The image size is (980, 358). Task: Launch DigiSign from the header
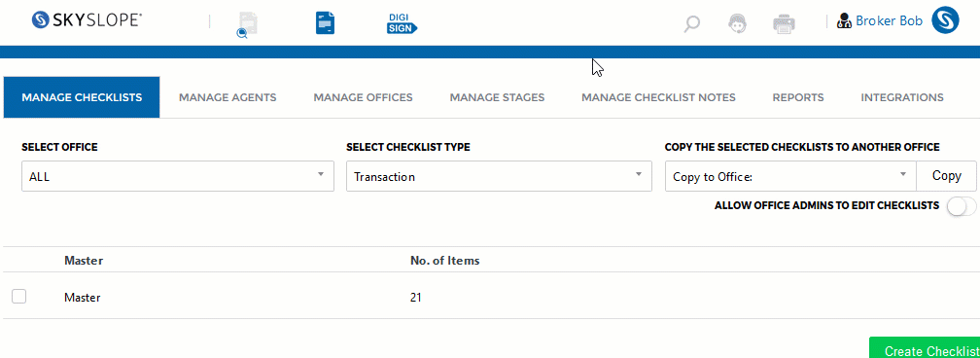click(402, 23)
